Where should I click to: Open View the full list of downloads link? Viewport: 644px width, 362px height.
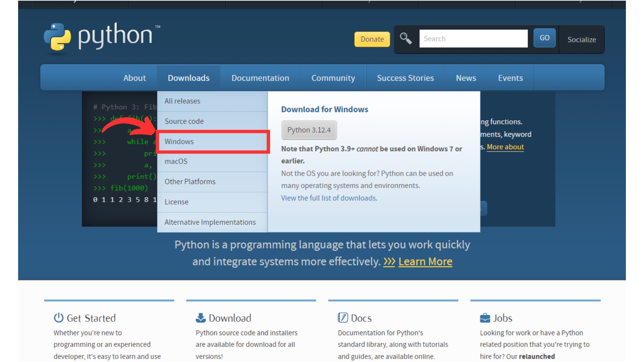[x=328, y=198]
